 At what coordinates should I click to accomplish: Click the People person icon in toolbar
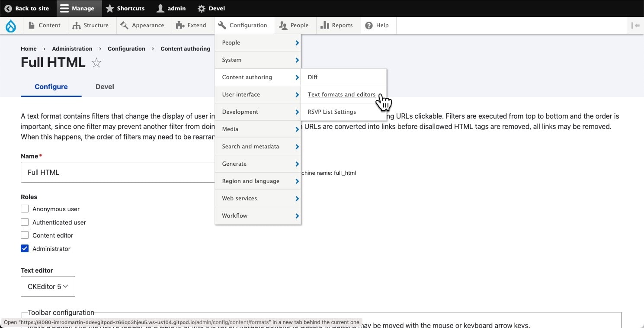tap(283, 26)
